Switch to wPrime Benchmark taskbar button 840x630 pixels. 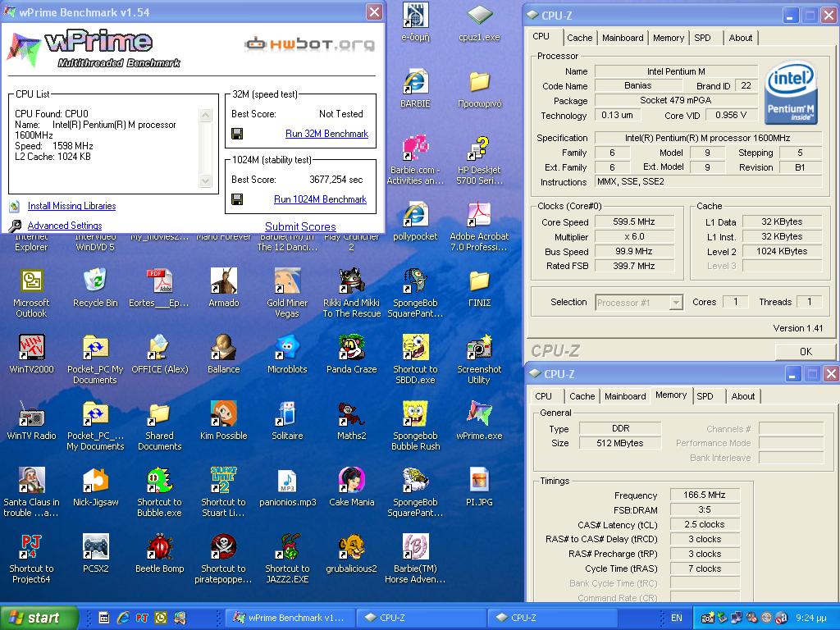tap(289, 618)
